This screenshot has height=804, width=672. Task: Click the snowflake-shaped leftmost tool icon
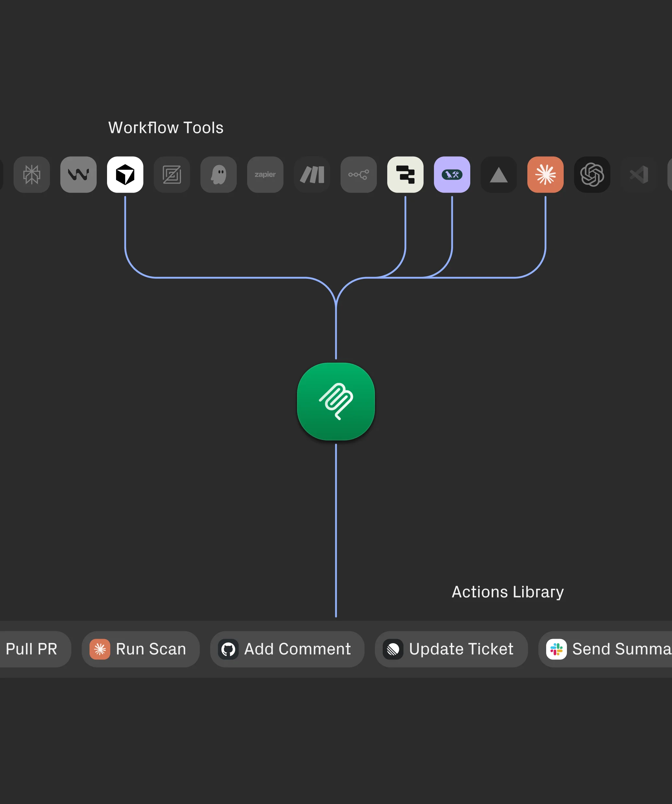31,175
